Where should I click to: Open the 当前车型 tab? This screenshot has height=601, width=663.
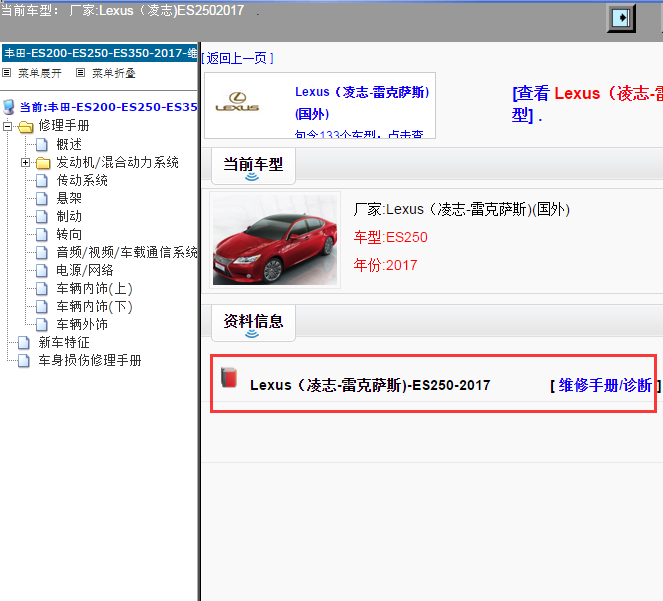point(253,167)
